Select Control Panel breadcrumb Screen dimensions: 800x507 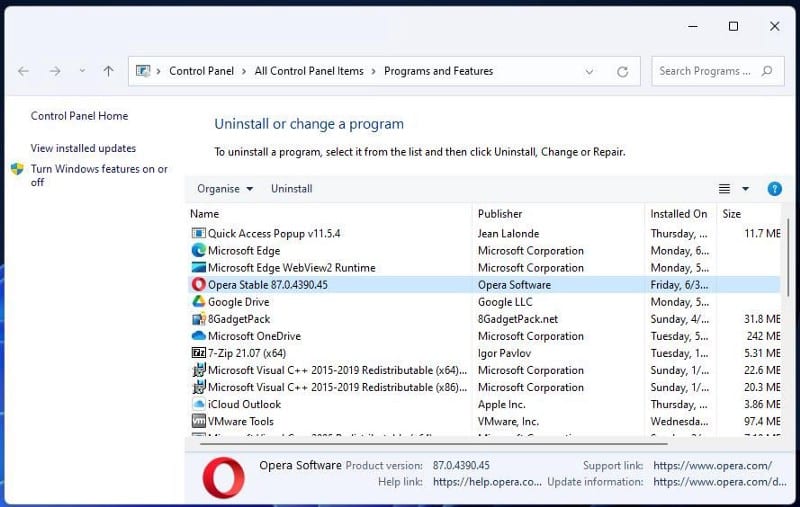coord(202,71)
